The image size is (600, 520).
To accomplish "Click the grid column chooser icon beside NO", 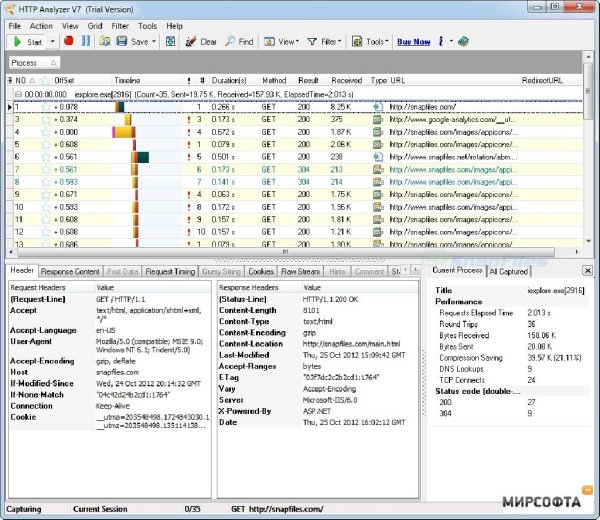I will (10, 80).
